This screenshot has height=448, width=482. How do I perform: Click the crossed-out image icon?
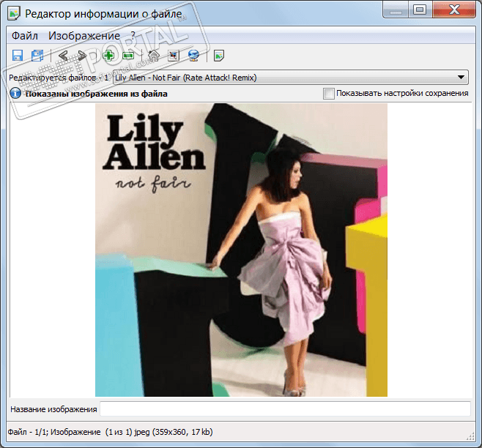(x=174, y=56)
